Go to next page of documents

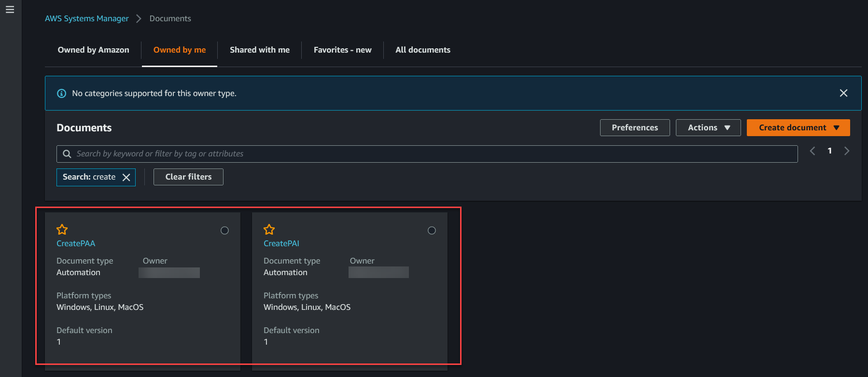[847, 151]
